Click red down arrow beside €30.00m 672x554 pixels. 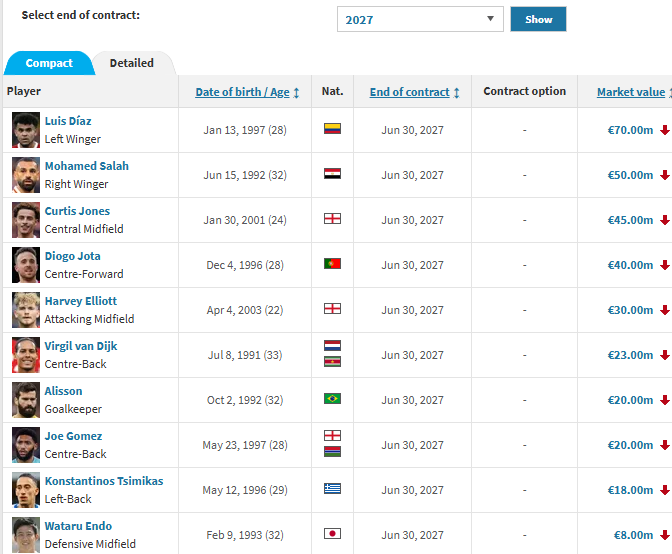point(665,310)
